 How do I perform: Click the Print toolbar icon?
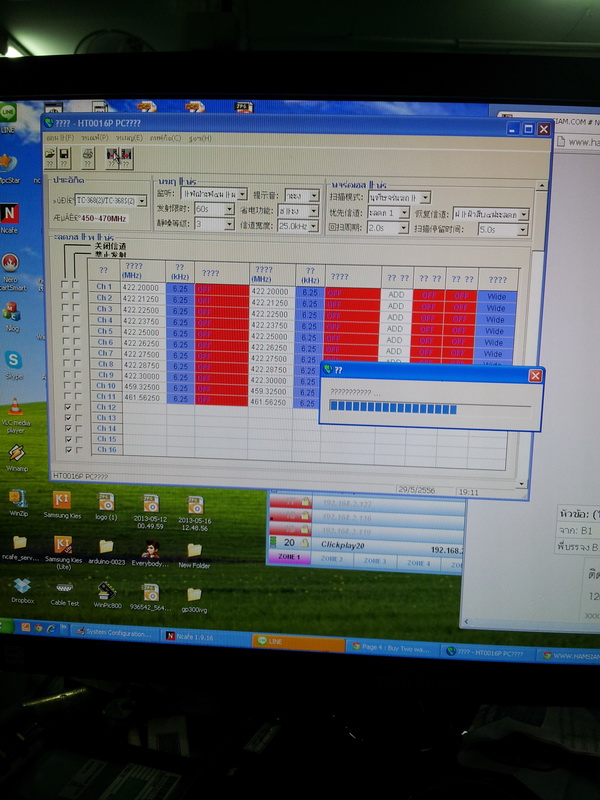click(x=88, y=158)
